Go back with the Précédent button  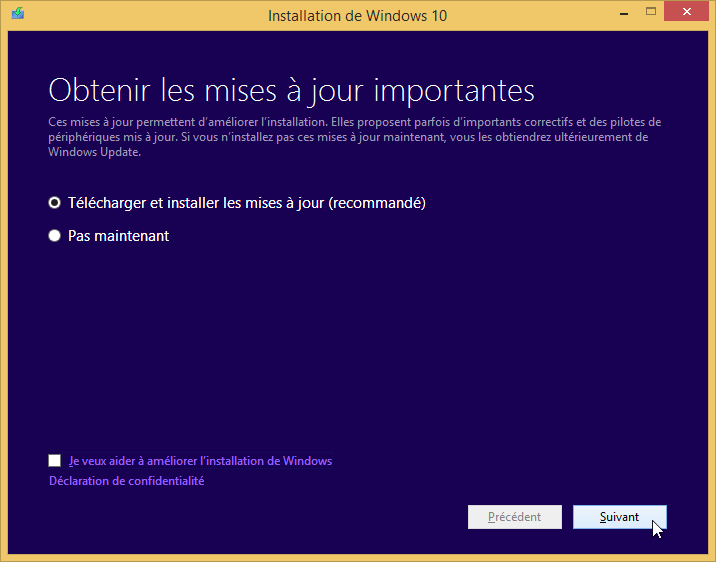515,517
